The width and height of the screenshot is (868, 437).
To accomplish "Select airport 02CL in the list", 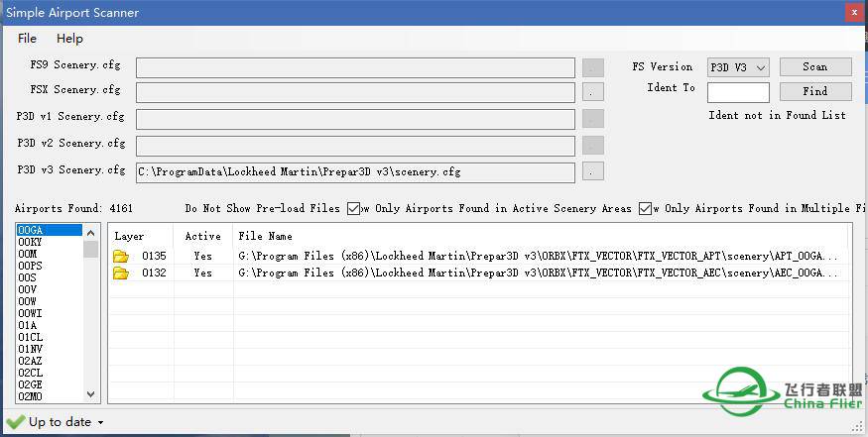I will 50,373.
